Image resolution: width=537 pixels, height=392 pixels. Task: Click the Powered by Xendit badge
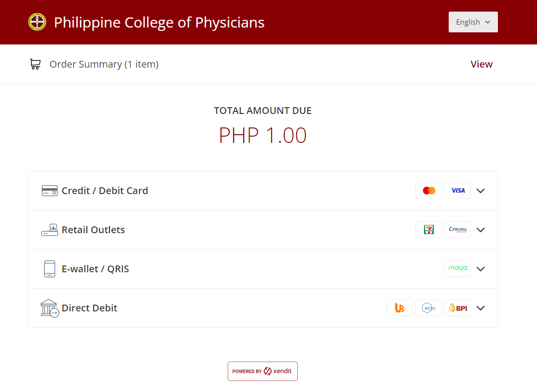pos(262,371)
